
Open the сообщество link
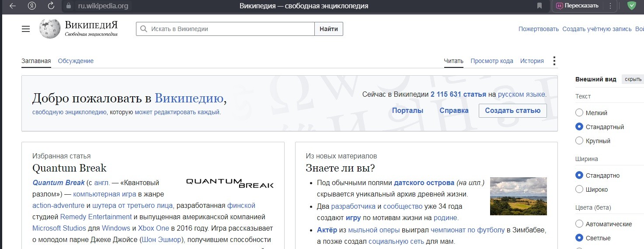click(x=403, y=206)
